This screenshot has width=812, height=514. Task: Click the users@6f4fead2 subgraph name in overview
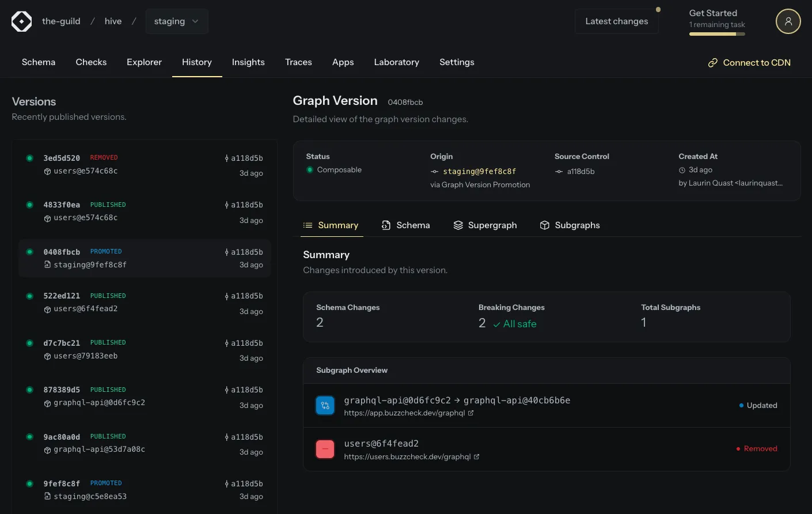(x=381, y=444)
